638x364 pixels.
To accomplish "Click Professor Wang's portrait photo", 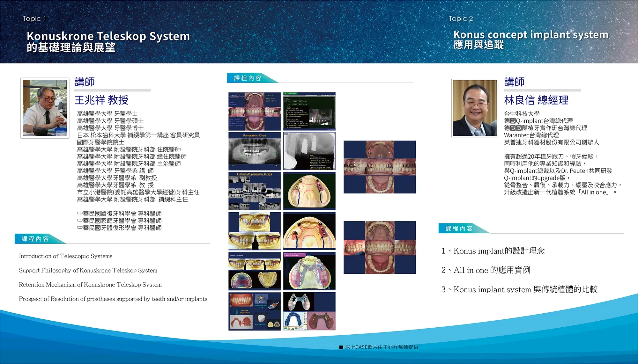I will (45, 108).
